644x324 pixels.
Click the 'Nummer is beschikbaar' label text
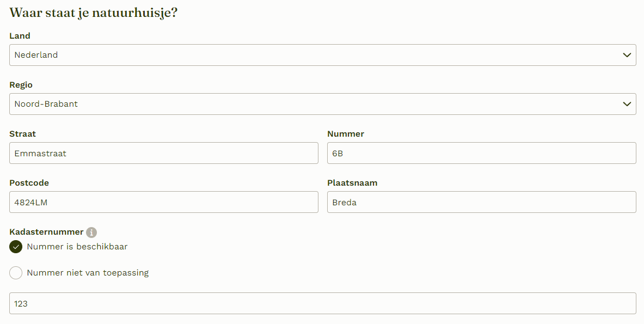[77, 247]
